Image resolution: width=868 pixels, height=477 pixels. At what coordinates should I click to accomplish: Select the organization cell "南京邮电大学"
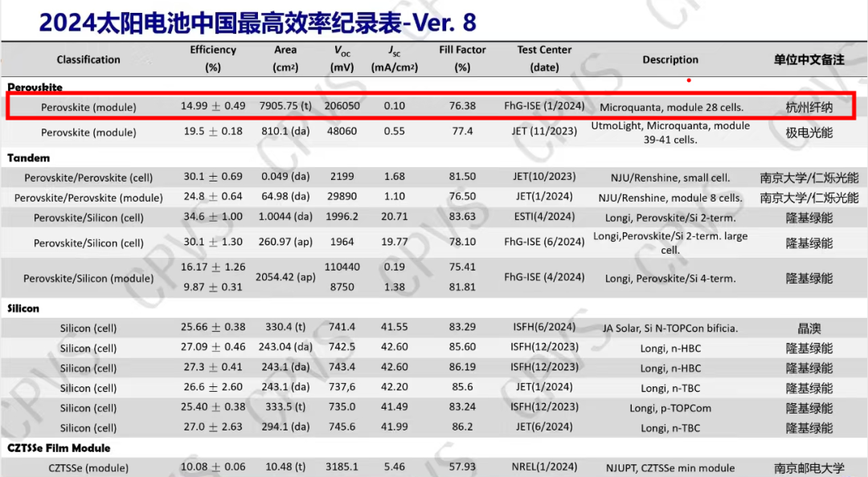tap(809, 468)
